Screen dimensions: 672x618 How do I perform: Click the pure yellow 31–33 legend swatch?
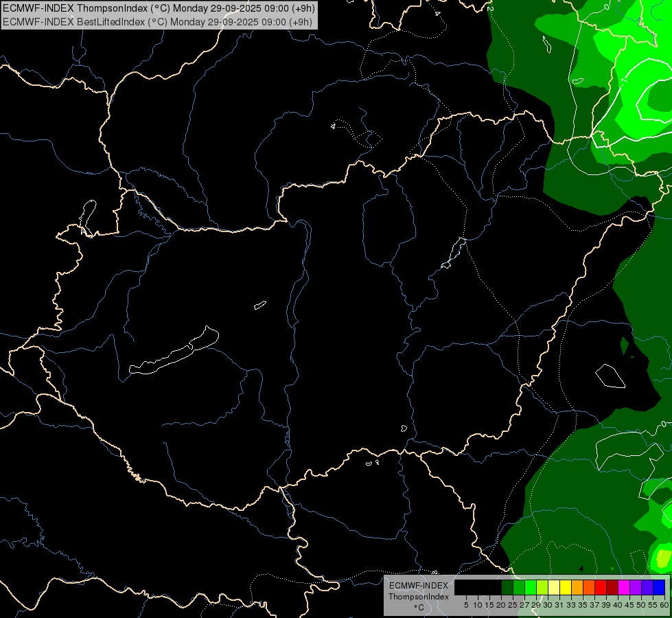tap(566, 587)
